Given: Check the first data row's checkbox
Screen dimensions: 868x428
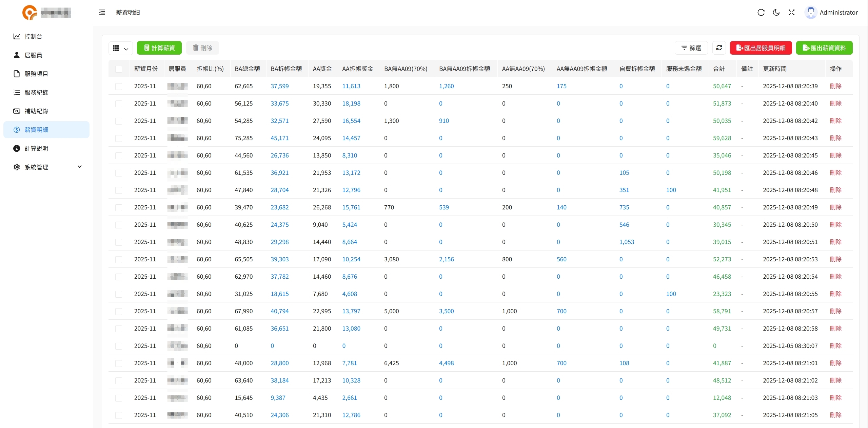Looking at the screenshot, I should 119,87.
